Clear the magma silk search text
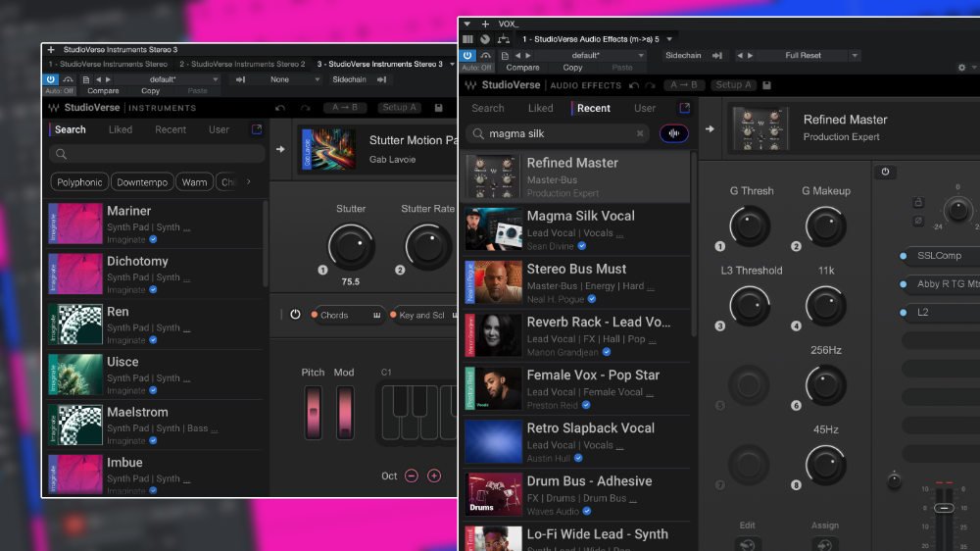 point(640,133)
